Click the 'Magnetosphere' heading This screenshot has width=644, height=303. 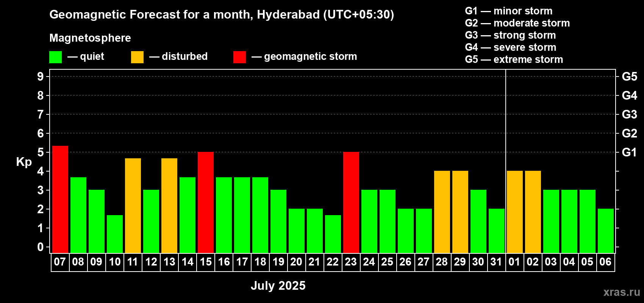click(x=90, y=38)
